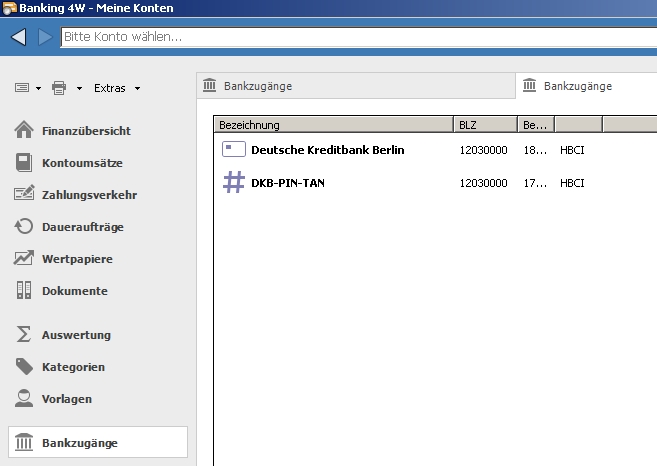This screenshot has width=657, height=466.
Task: Open Zahlungsverkehr section
Action: 89,195
